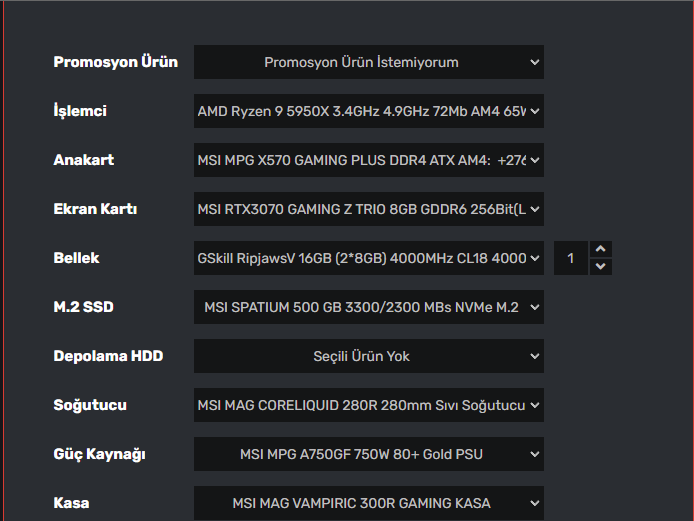
Task: Click the Soğutucu label
Action: coord(90,405)
